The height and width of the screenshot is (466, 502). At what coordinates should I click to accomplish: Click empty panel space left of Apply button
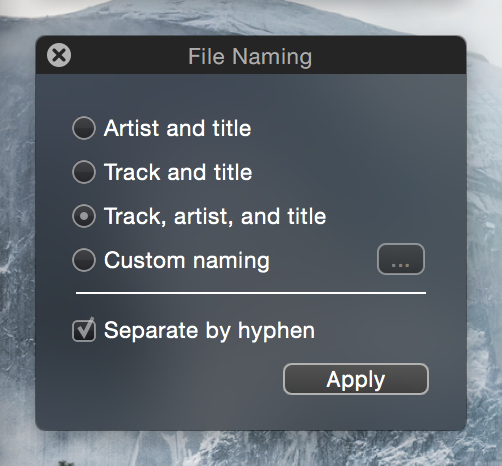point(160,379)
